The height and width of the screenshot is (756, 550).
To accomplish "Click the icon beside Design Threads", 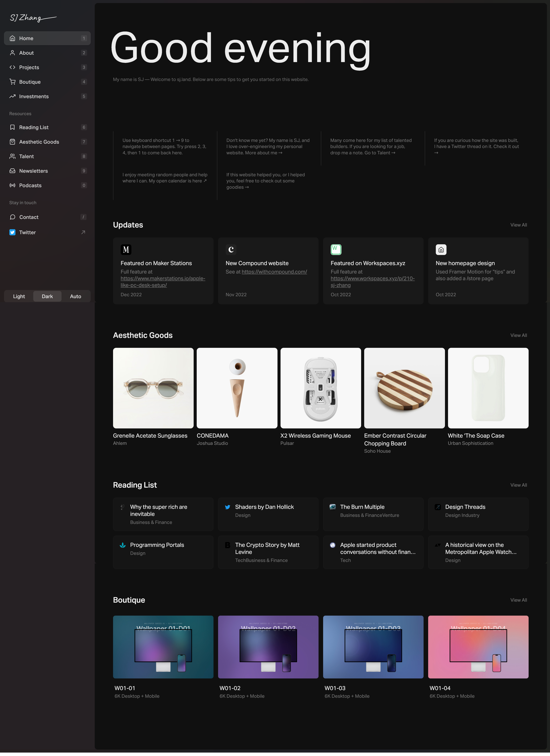I will tap(438, 507).
